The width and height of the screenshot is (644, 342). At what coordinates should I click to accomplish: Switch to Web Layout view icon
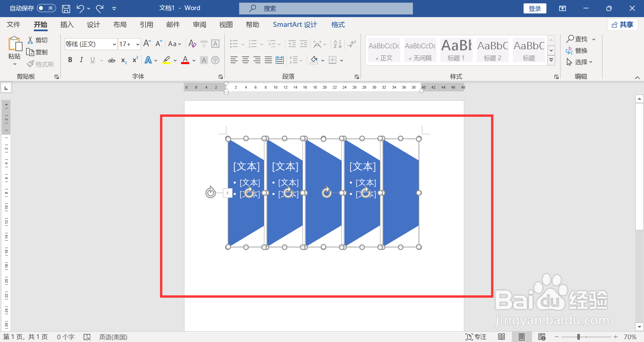click(542, 337)
